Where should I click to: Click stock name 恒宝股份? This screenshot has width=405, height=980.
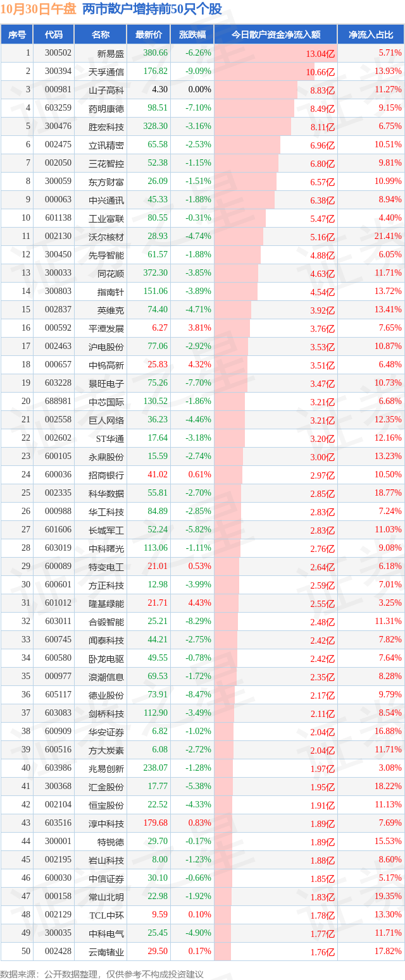point(106,805)
